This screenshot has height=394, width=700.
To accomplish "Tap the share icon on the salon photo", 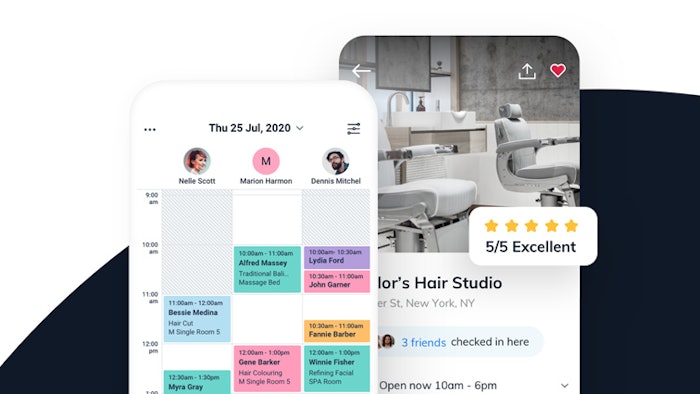I will pyautogui.click(x=527, y=71).
